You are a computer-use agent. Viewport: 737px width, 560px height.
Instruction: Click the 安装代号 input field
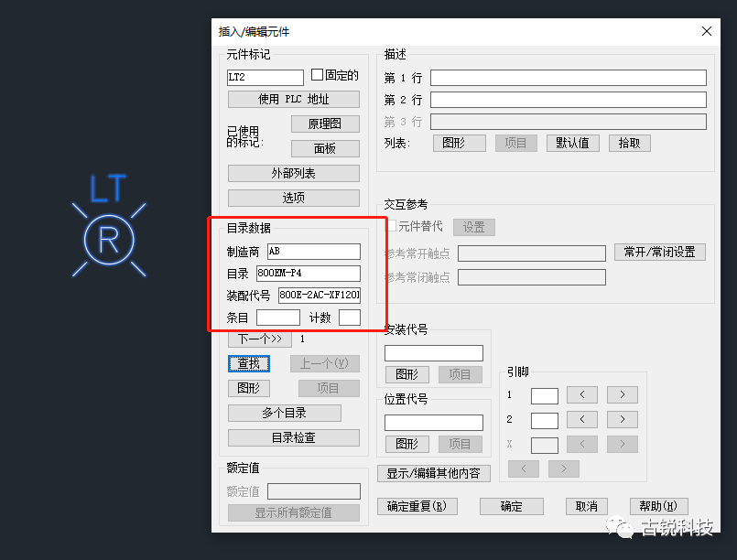pos(433,353)
